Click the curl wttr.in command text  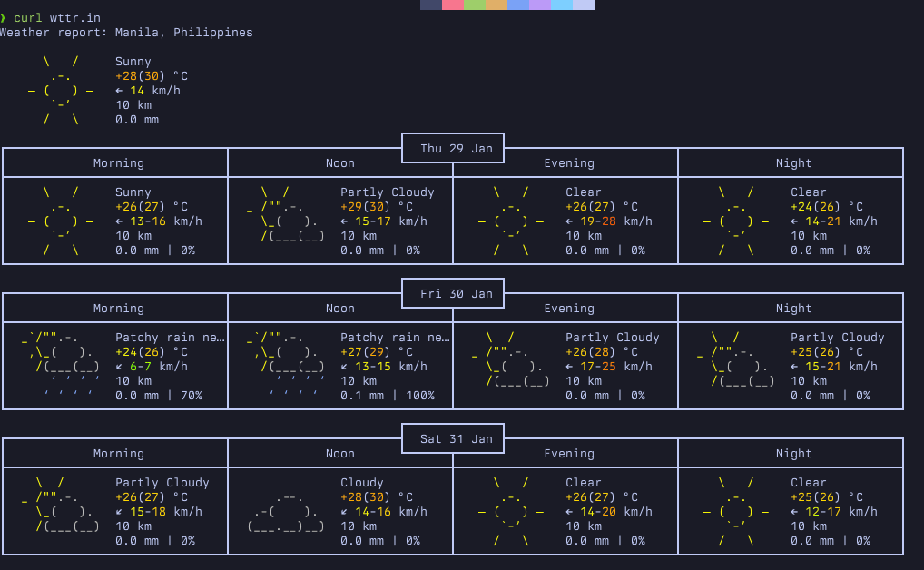click(56, 17)
